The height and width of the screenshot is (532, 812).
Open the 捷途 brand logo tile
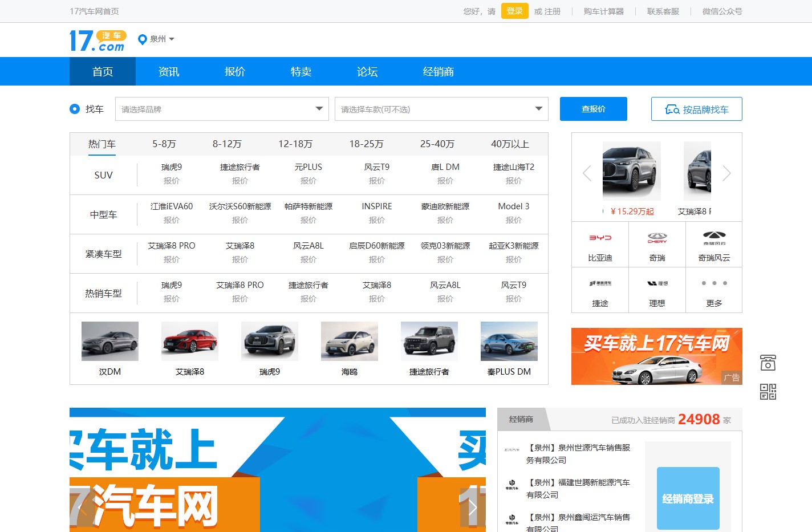click(600, 290)
